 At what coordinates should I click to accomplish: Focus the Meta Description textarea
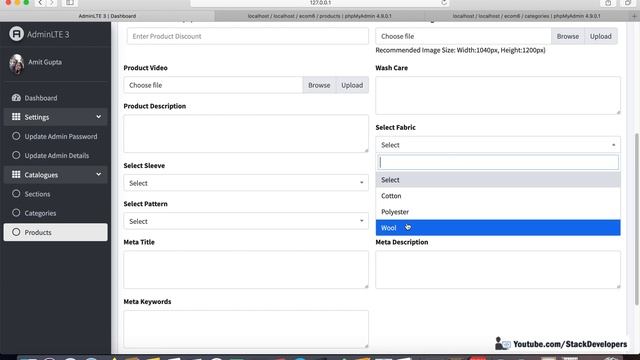[498, 269]
